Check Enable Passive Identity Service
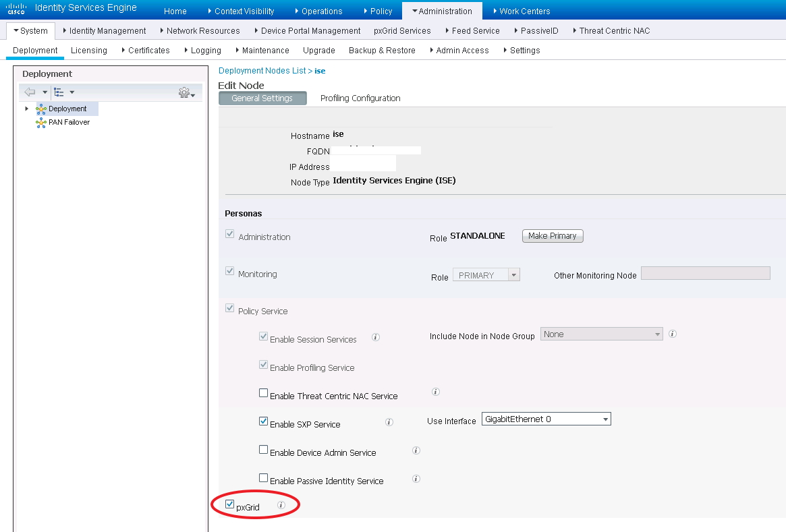This screenshot has width=786, height=532. coord(263,478)
